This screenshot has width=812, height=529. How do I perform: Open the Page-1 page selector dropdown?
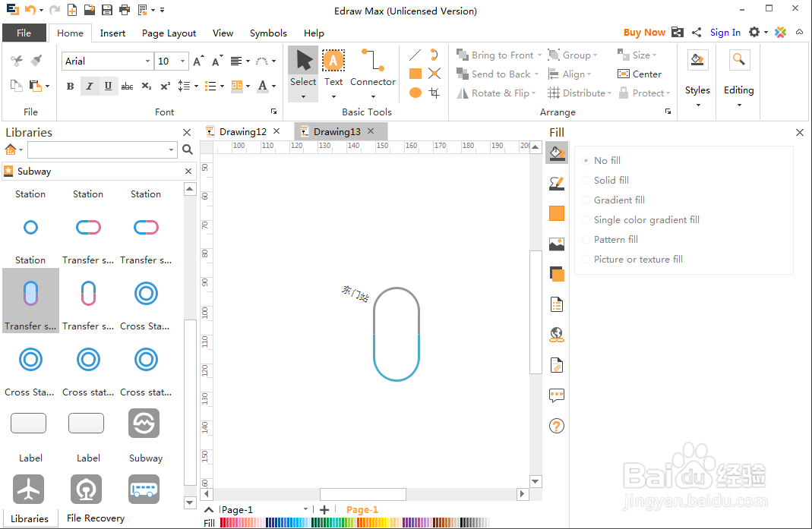click(x=305, y=509)
